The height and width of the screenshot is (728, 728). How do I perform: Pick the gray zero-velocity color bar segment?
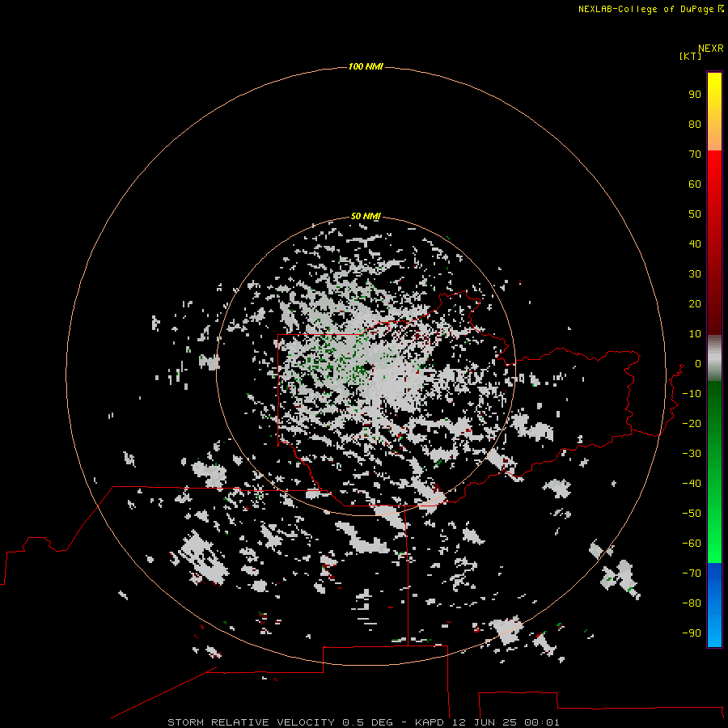point(714,358)
